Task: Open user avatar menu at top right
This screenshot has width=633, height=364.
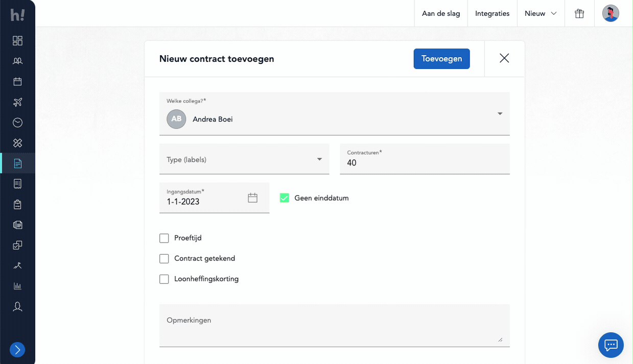Action: [611, 13]
